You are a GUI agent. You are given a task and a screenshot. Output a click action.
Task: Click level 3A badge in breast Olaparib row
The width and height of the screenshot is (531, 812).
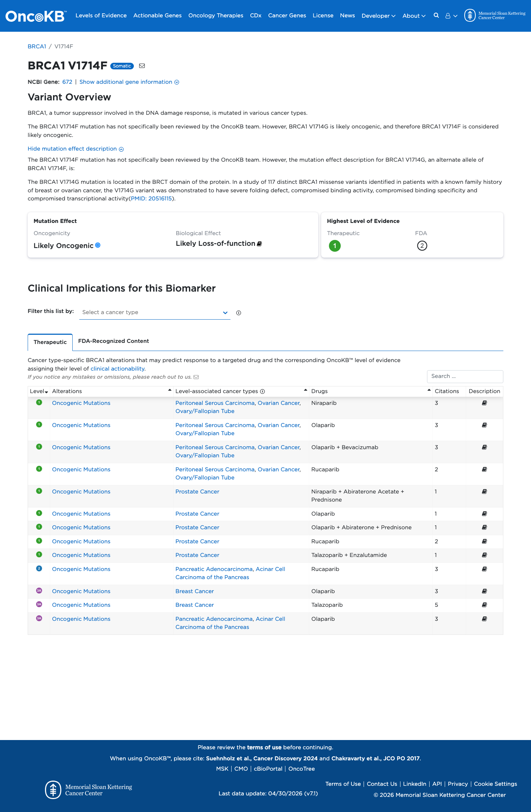[39, 591]
